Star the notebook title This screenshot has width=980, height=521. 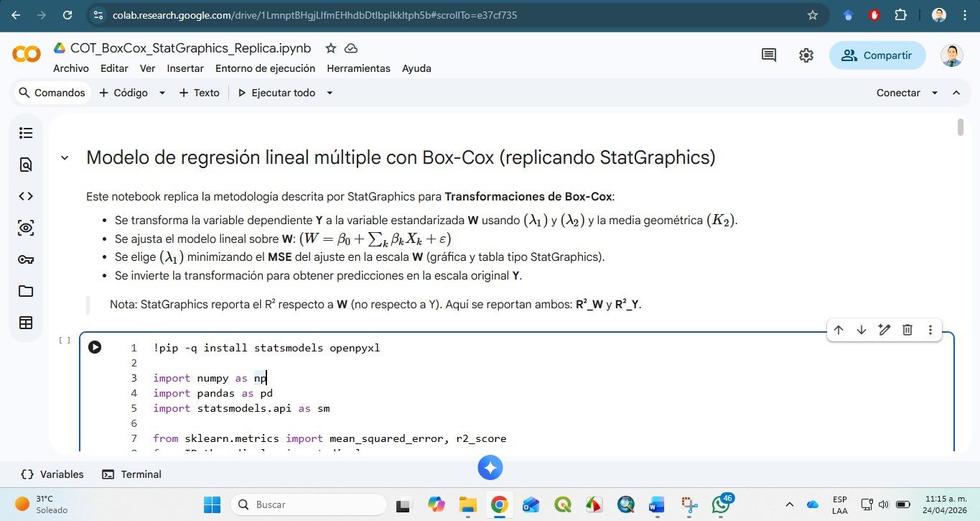(330, 48)
